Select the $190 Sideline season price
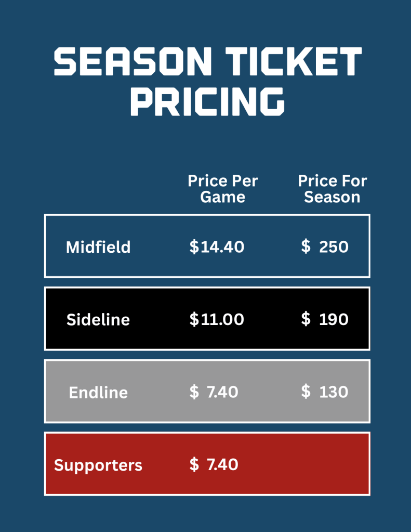411x532 pixels. click(x=325, y=319)
